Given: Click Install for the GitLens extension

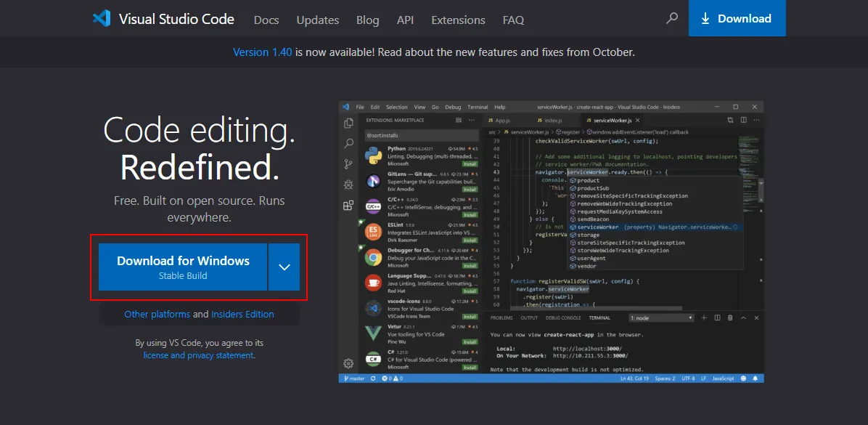Looking at the screenshot, I should (x=470, y=189).
